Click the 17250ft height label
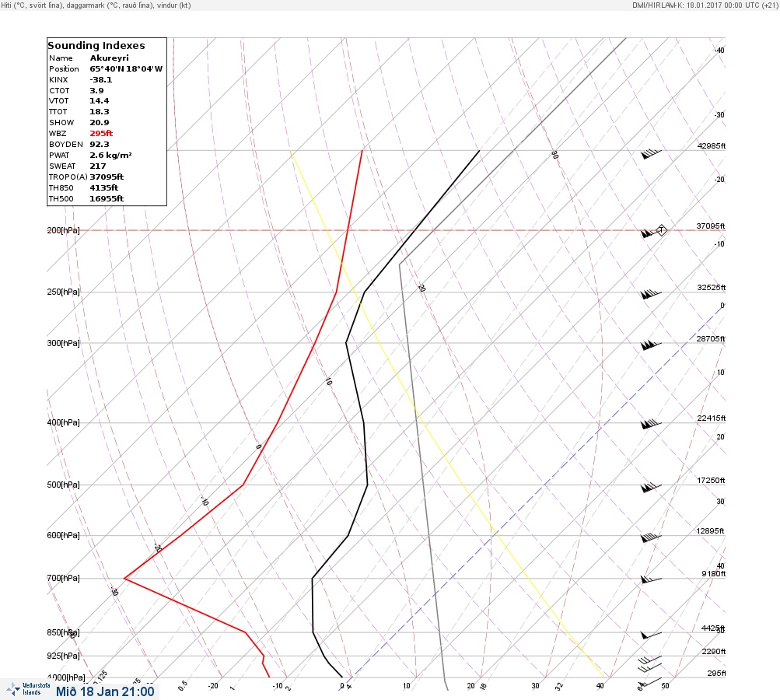780x700 pixels. coord(711,480)
